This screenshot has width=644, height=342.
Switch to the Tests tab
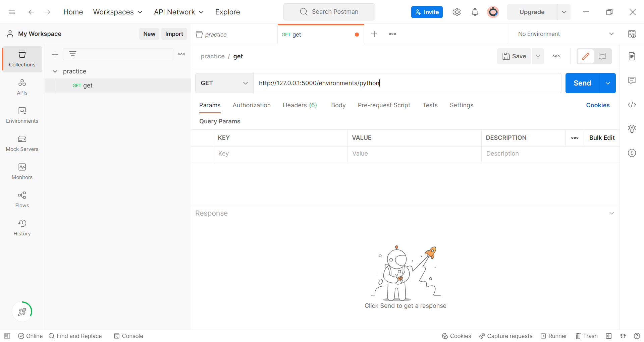430,105
